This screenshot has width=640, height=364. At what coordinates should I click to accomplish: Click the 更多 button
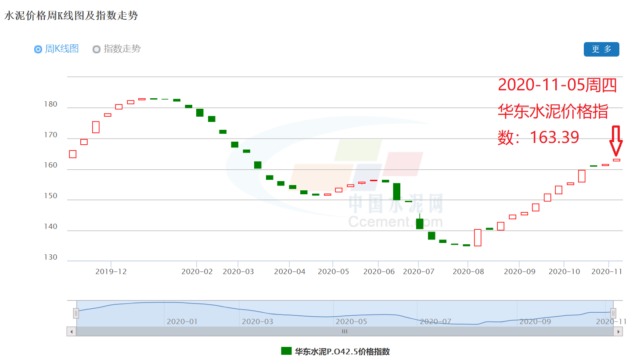click(601, 49)
